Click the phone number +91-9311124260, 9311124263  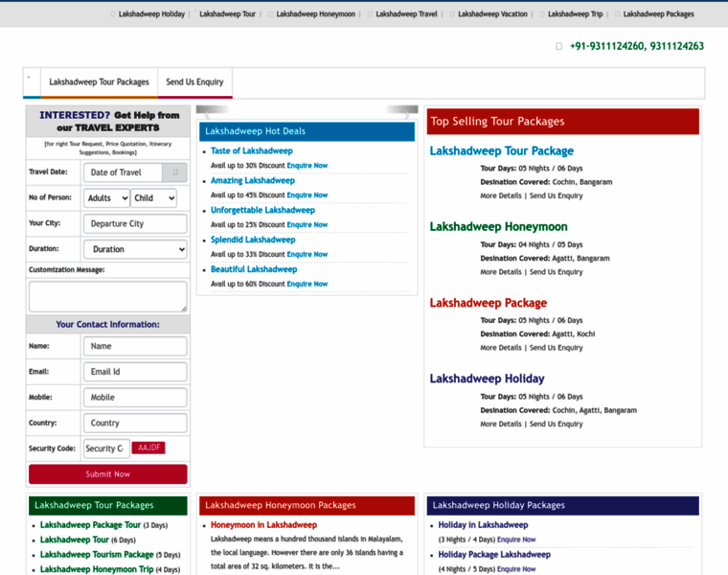[x=637, y=46]
